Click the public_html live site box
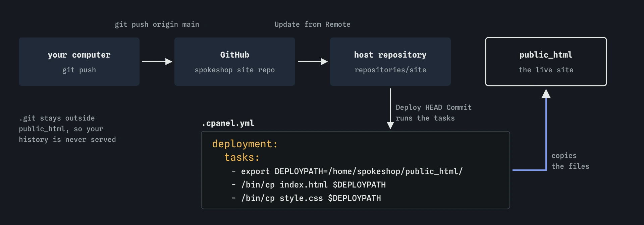The height and width of the screenshot is (225, 644). pos(546,62)
